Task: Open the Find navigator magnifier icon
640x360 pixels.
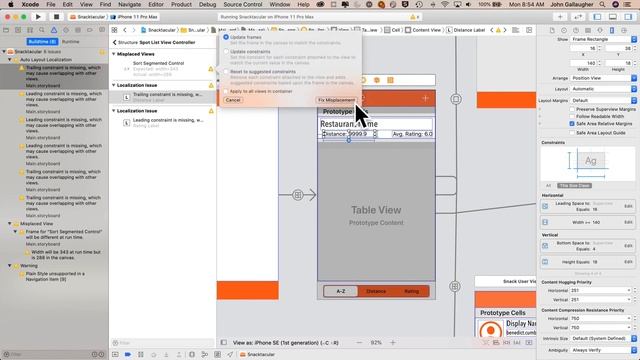Action: (x=42, y=30)
